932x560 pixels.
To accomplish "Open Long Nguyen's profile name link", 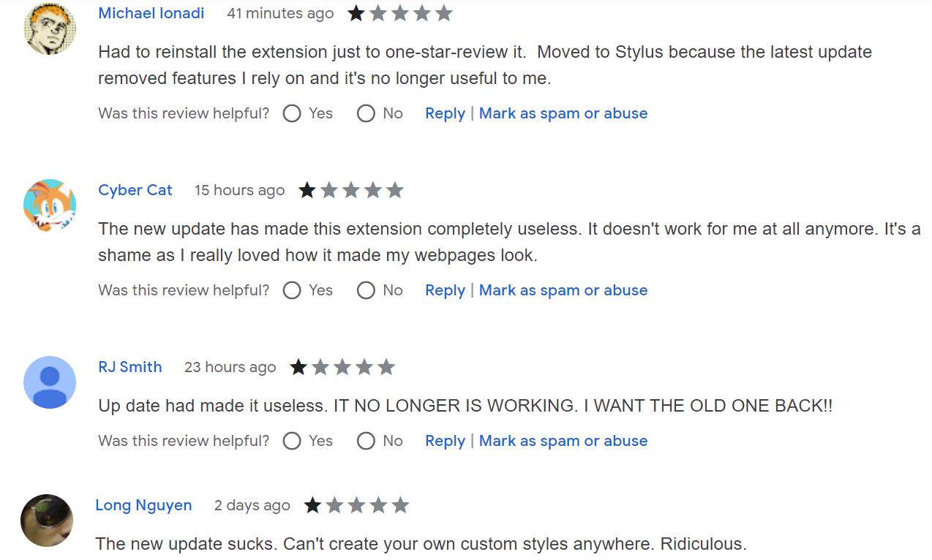I will tap(143, 505).
